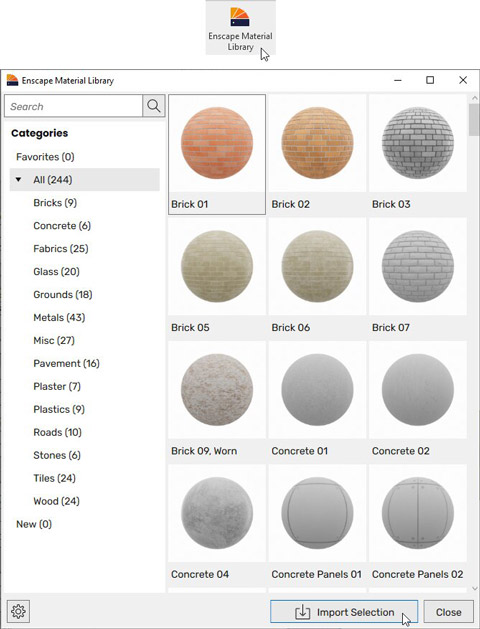Image resolution: width=480 pixels, height=629 pixels.
Task: Minimize the Material Library window
Action: (x=398, y=80)
